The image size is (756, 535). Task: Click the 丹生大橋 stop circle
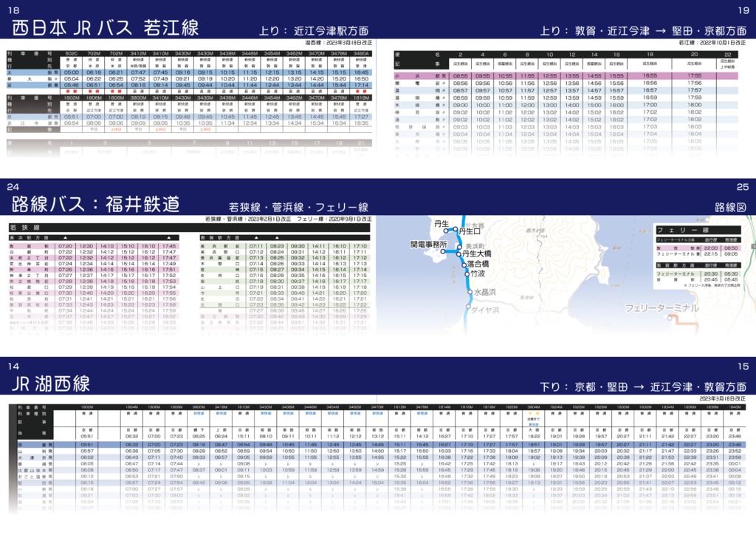tap(458, 254)
